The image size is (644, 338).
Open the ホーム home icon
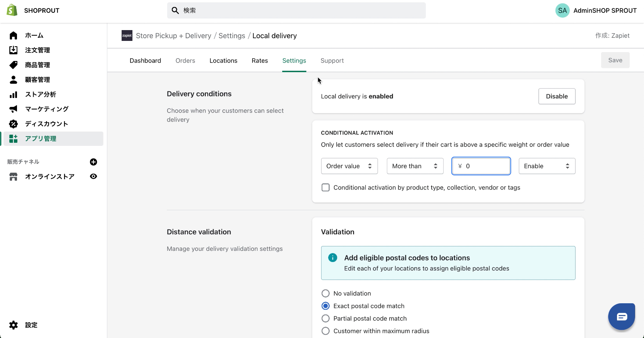click(x=14, y=35)
